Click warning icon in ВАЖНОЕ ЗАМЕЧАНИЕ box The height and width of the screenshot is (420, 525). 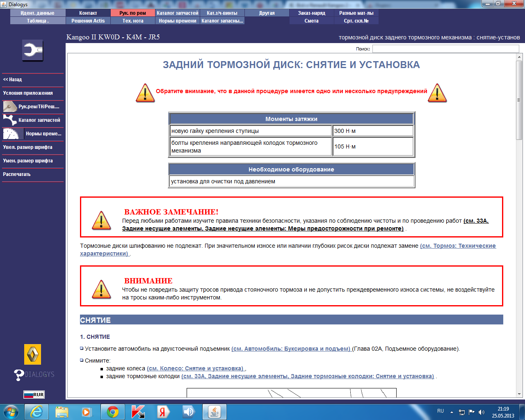(101, 220)
